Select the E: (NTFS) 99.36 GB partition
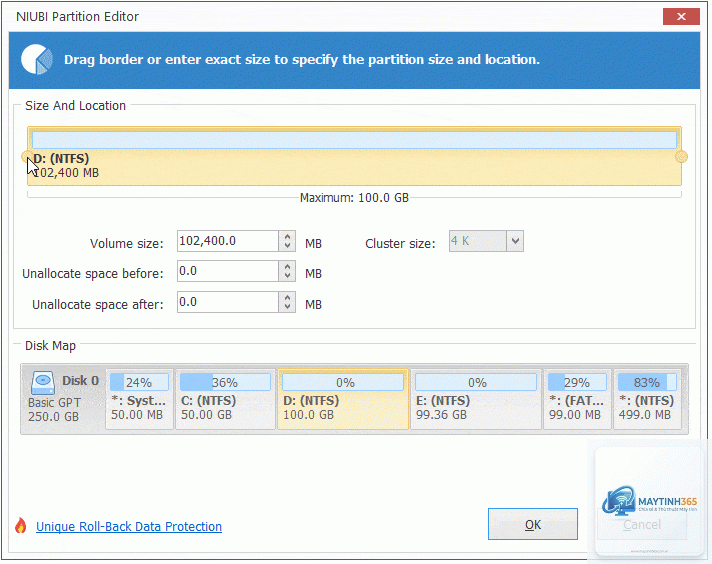Image resolution: width=712 pixels, height=564 pixels. (x=476, y=399)
